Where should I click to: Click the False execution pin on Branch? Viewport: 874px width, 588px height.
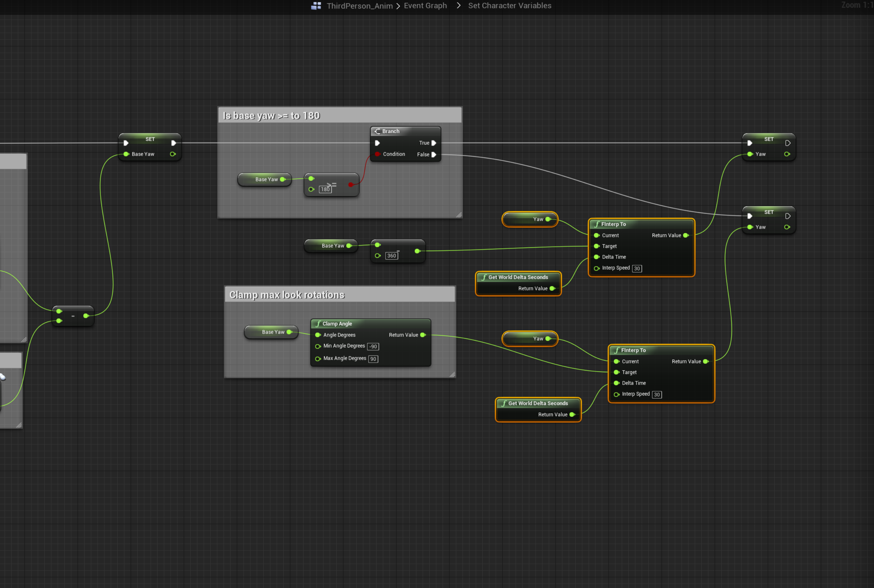pos(434,155)
